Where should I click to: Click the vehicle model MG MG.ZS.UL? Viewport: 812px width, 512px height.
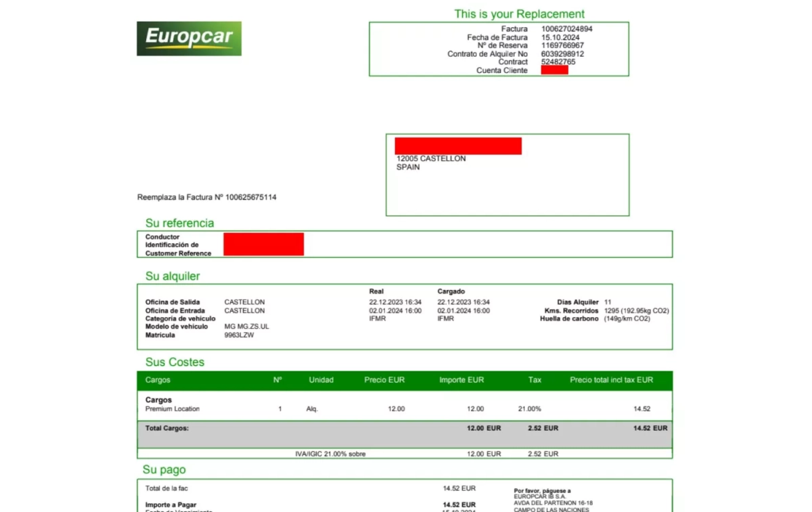246,327
